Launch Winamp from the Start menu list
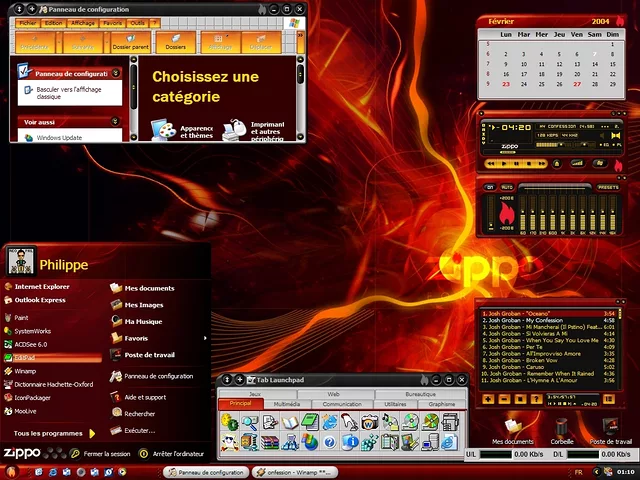640x480 pixels. coord(26,370)
